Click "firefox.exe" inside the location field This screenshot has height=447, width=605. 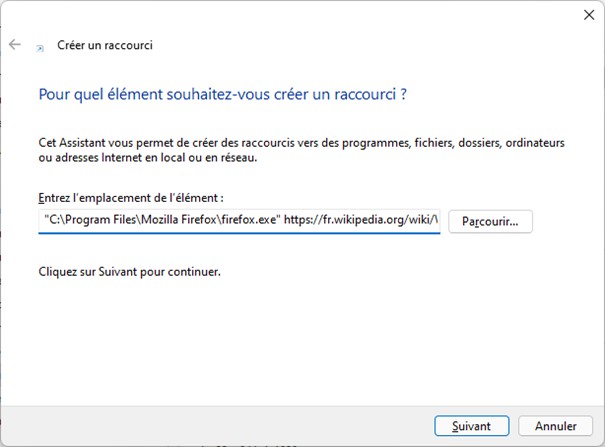click(247, 220)
